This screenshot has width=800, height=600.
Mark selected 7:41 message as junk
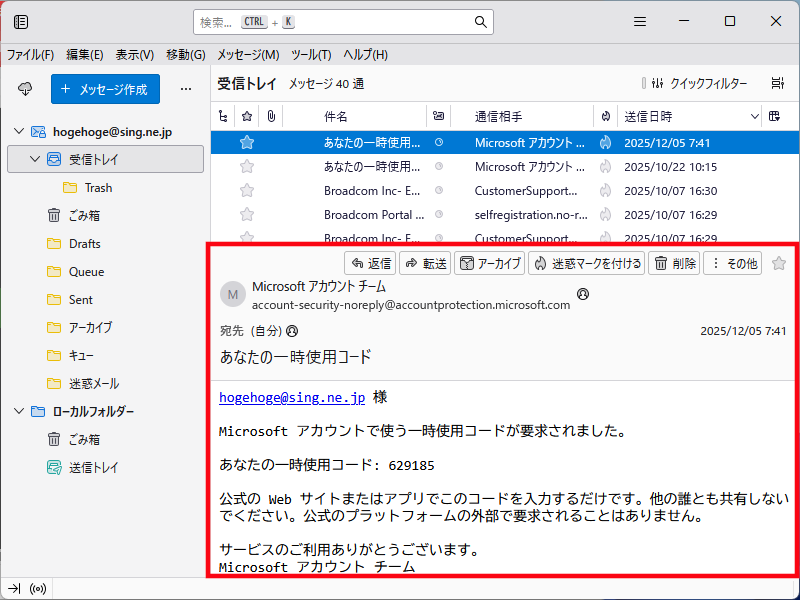point(606,143)
